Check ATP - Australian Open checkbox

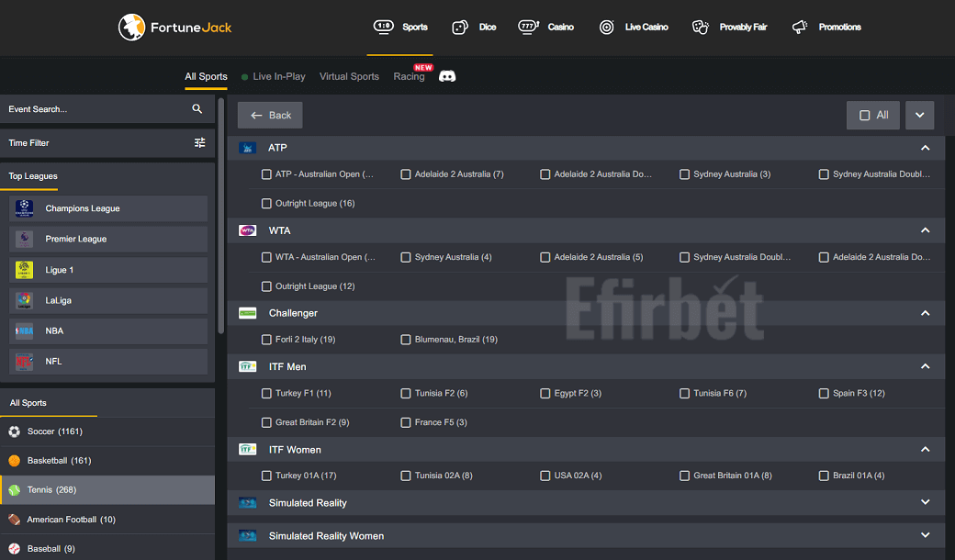[x=266, y=174]
